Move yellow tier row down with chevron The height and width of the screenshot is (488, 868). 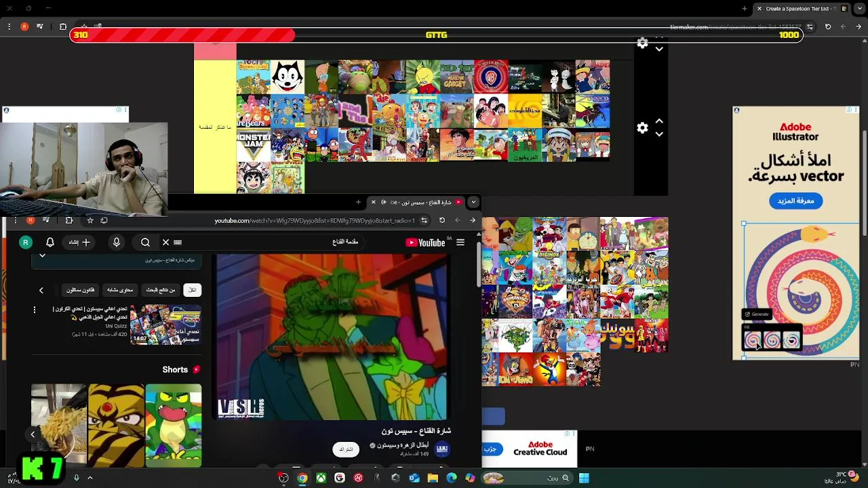tap(659, 134)
